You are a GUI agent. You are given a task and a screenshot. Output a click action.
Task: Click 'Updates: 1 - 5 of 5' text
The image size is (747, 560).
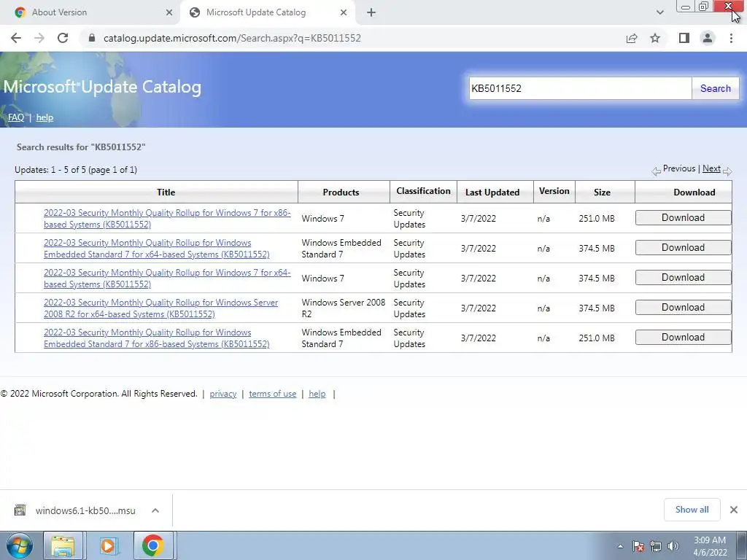(x=50, y=169)
